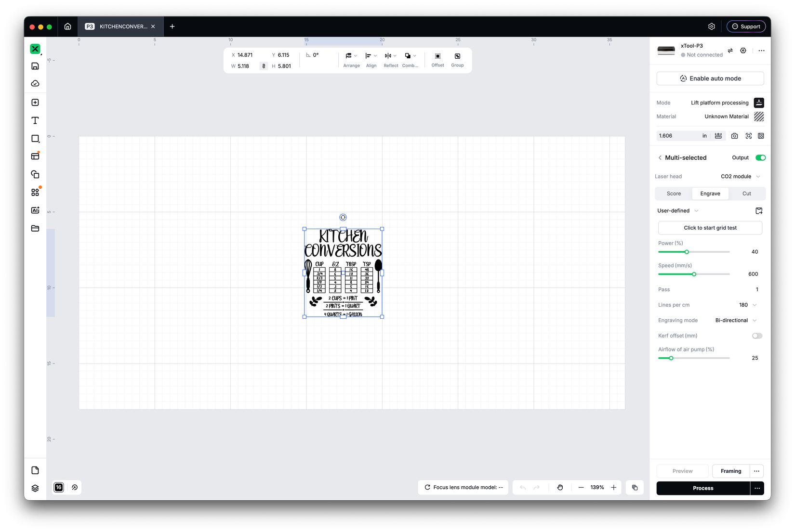Image resolution: width=795 pixels, height=532 pixels.
Task: Switch to the Score tab
Action: (x=674, y=194)
